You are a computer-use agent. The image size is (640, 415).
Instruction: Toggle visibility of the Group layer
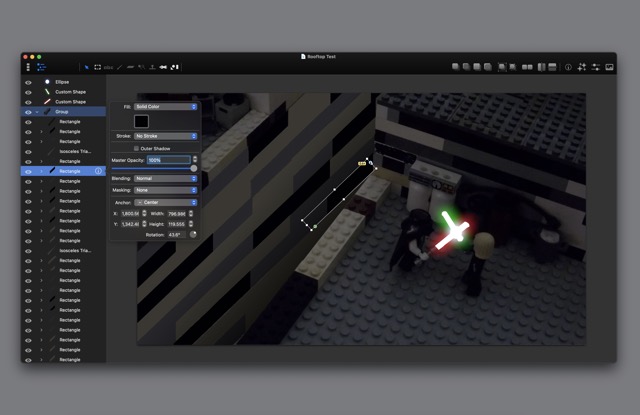pyautogui.click(x=28, y=112)
